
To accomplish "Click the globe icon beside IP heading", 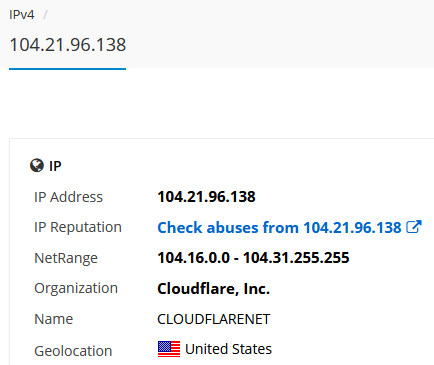I will pyautogui.click(x=37, y=165).
